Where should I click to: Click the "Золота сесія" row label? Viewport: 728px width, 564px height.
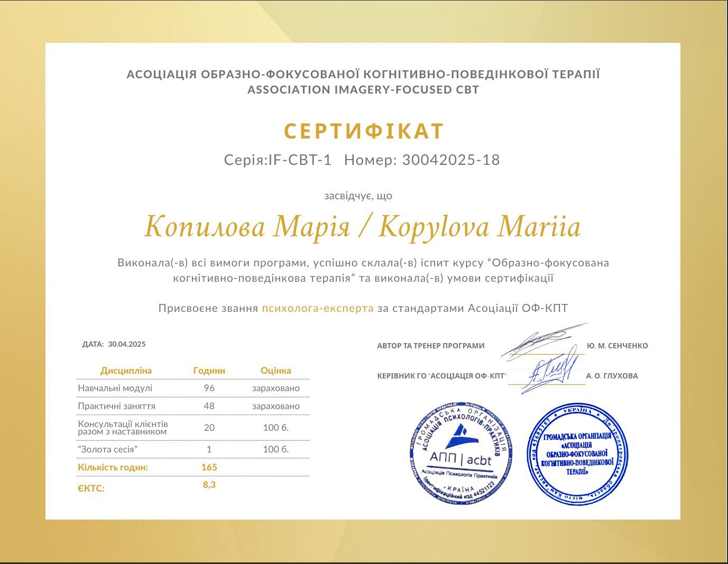click(107, 449)
